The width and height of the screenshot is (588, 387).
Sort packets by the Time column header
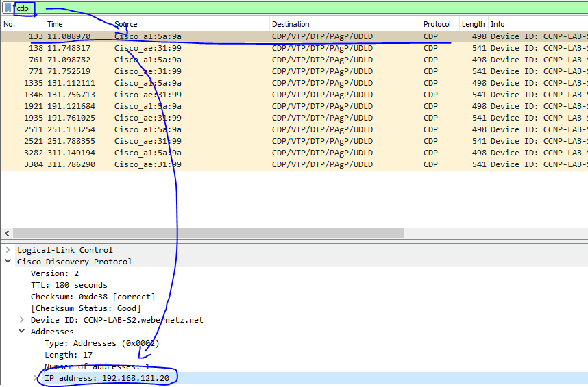pos(78,24)
